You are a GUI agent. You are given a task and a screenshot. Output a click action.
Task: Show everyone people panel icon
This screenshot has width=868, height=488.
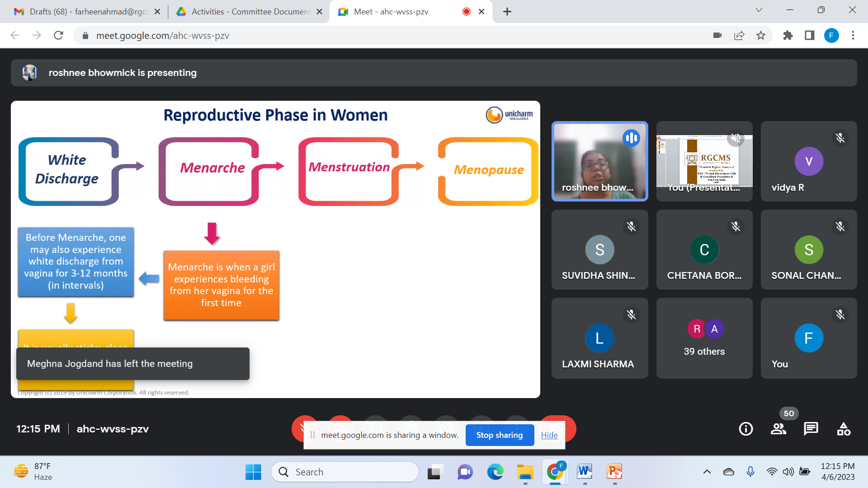pyautogui.click(x=778, y=429)
